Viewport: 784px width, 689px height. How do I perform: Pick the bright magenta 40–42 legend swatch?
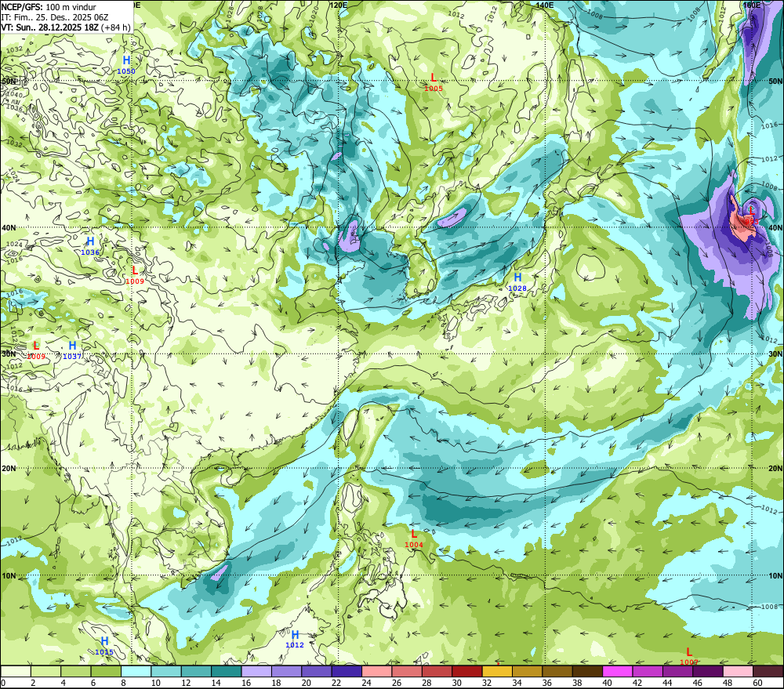(x=618, y=671)
